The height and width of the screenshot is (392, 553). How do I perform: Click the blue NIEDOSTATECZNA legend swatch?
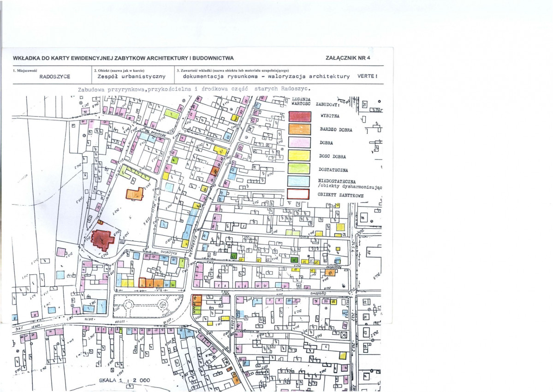click(x=298, y=181)
